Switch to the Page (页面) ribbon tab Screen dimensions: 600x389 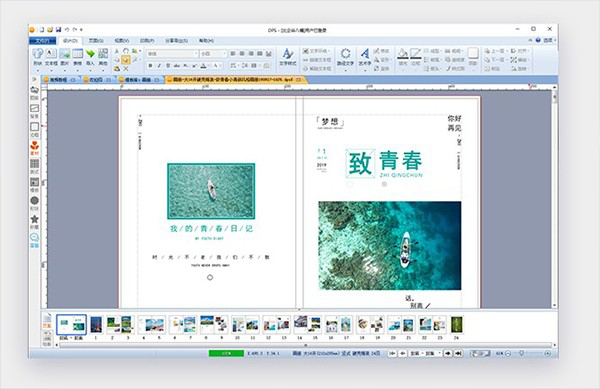coord(96,40)
